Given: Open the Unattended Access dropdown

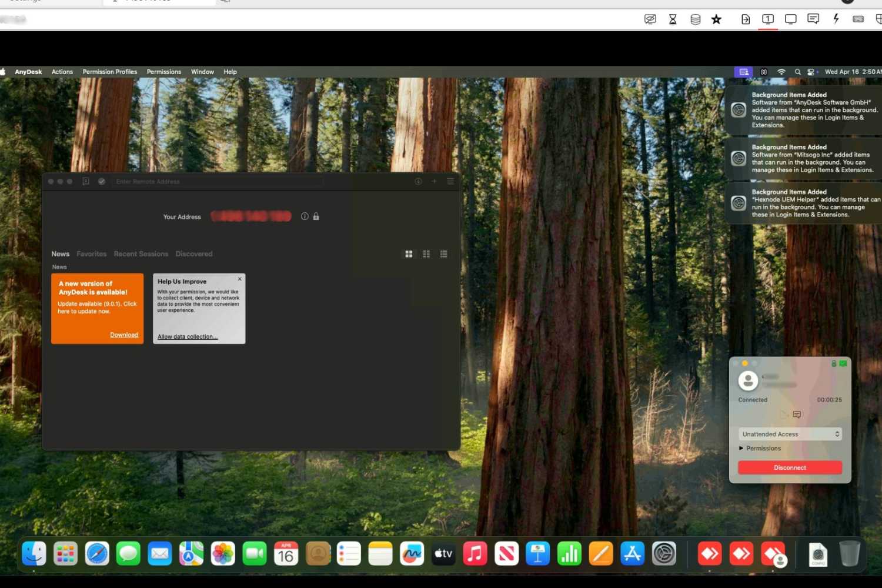Looking at the screenshot, I should pyautogui.click(x=790, y=434).
